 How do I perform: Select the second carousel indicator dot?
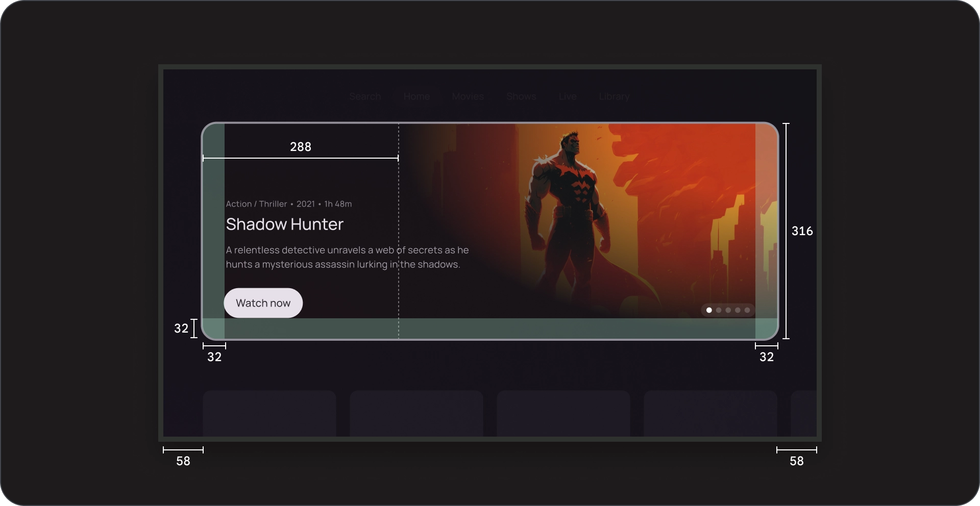click(718, 310)
